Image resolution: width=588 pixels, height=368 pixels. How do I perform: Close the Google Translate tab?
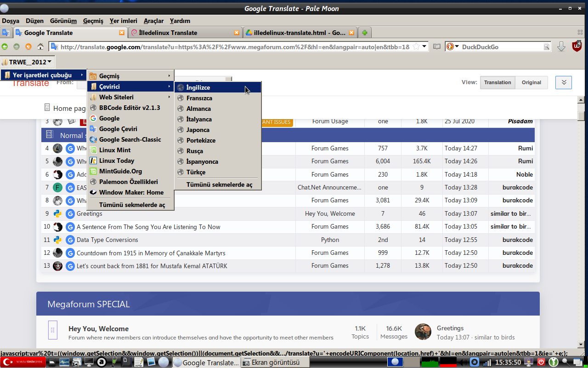pyautogui.click(x=122, y=33)
